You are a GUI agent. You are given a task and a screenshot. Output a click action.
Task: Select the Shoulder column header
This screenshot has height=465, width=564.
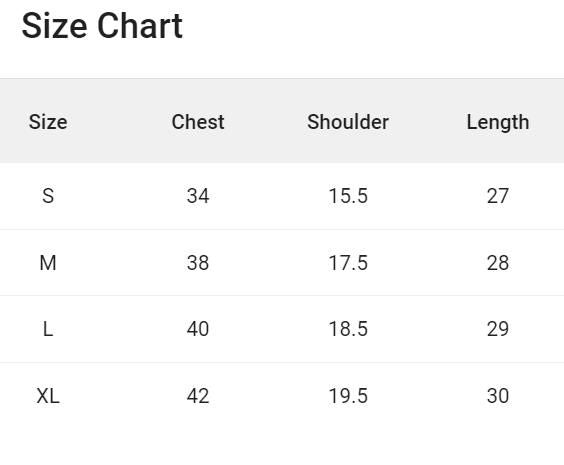click(348, 122)
